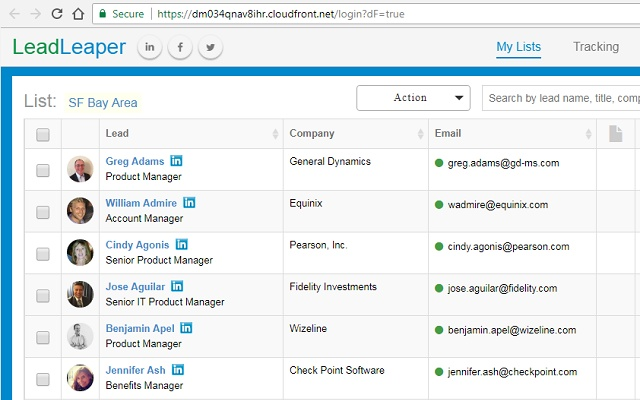640x400 pixels.
Task: Click the SF Bay Area list name
Action: pos(103,102)
